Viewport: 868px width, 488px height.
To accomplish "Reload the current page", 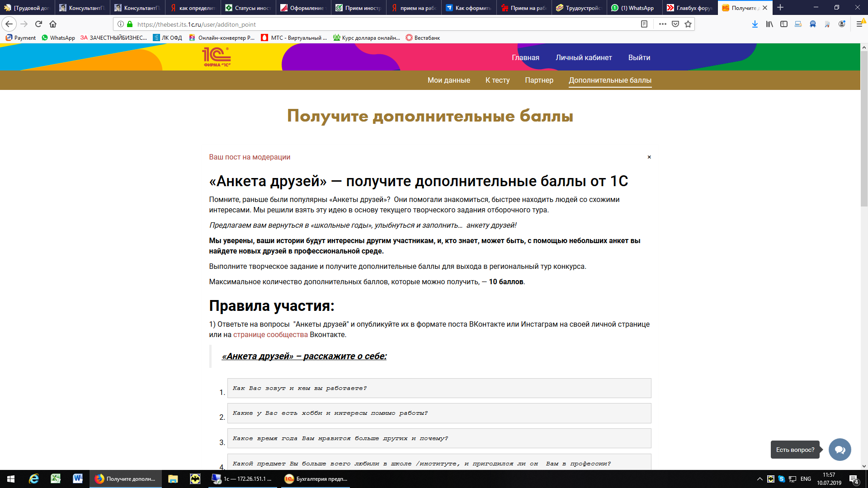I will [39, 24].
